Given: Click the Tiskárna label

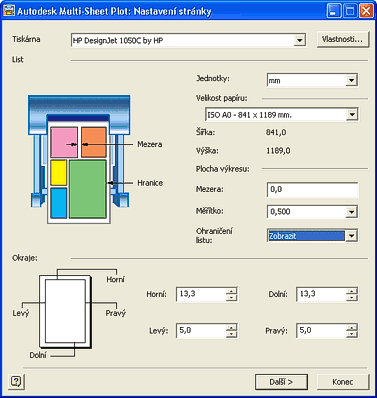Looking at the screenshot, I should click(26, 39).
